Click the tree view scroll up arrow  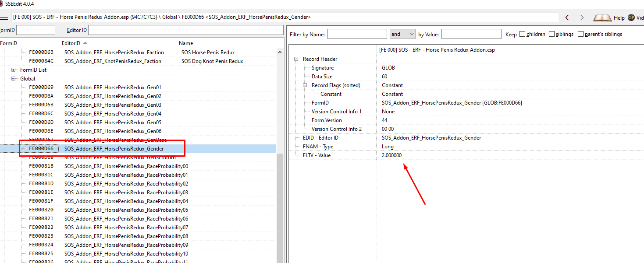280,52
